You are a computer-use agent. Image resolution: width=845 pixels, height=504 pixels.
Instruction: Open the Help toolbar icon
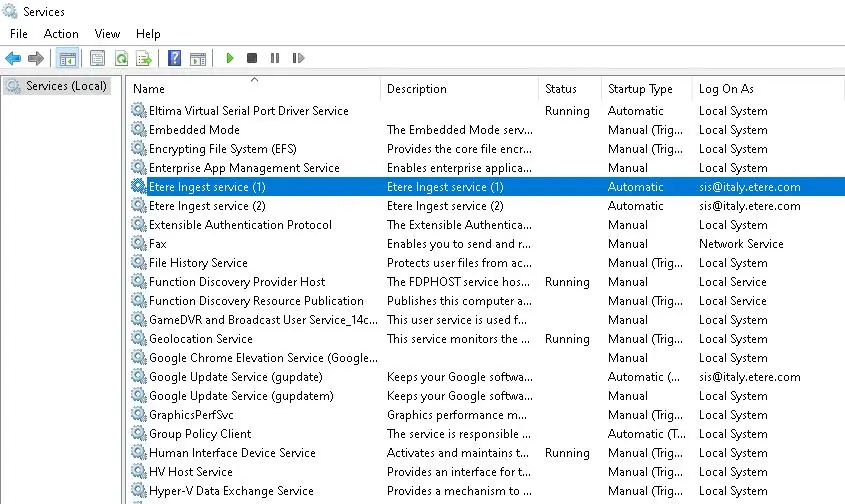(x=174, y=59)
